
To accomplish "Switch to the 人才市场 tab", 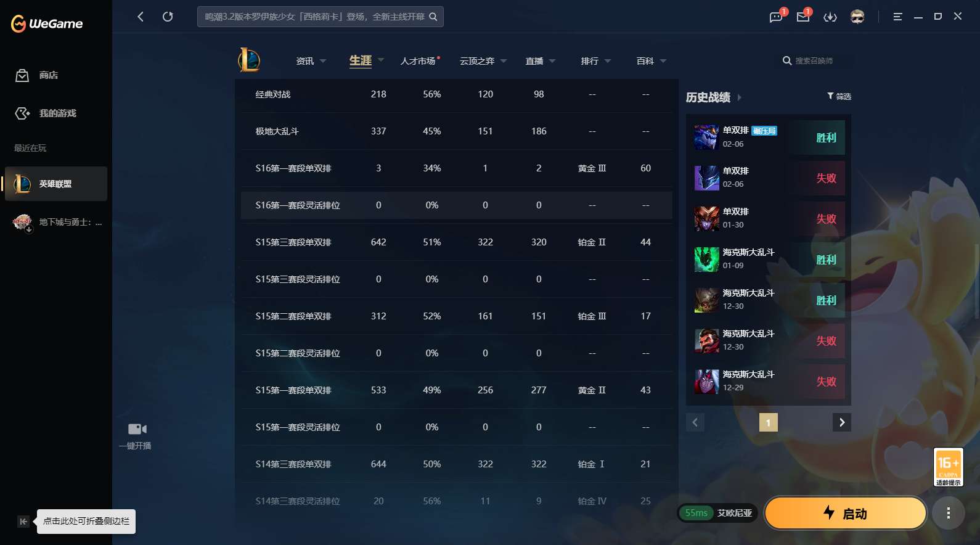I will point(419,61).
